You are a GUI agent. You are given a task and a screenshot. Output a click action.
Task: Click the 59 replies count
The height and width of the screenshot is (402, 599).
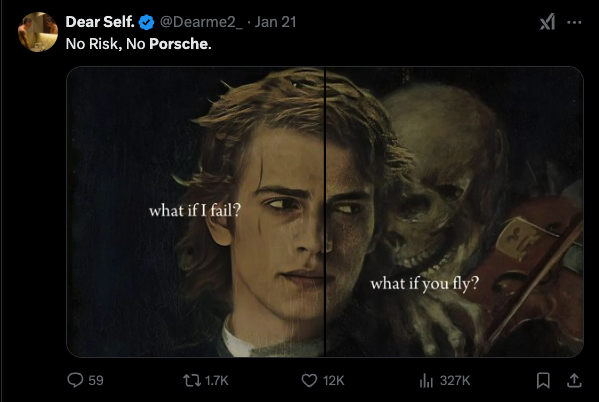(x=96, y=381)
